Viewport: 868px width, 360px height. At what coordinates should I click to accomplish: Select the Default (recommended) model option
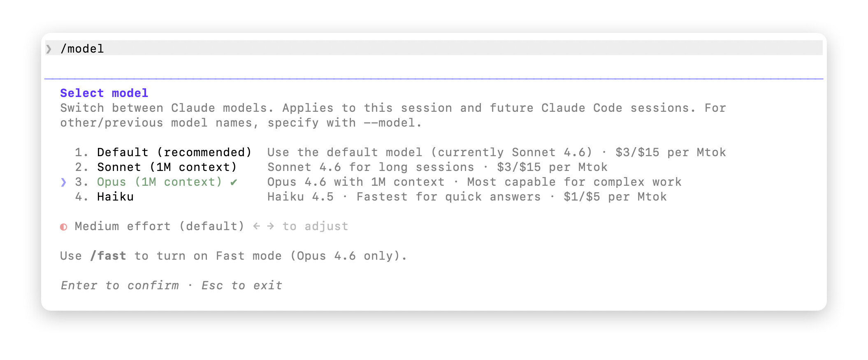tap(174, 152)
